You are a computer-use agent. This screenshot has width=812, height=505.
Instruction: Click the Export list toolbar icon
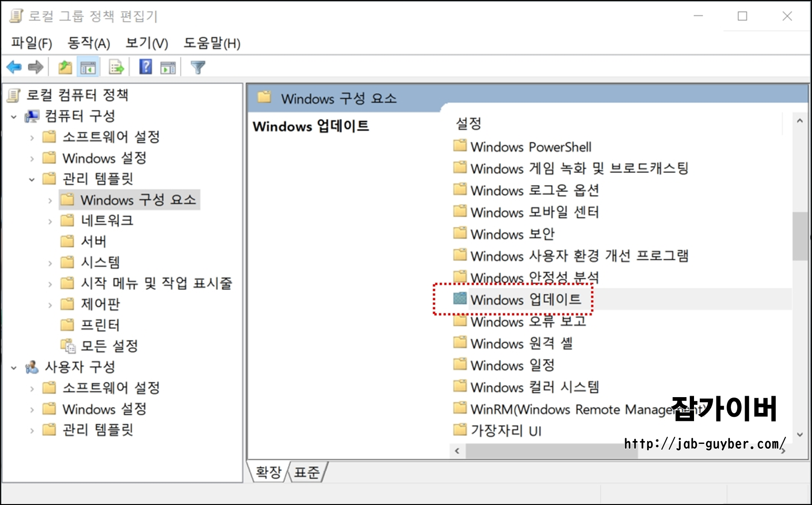(x=117, y=67)
